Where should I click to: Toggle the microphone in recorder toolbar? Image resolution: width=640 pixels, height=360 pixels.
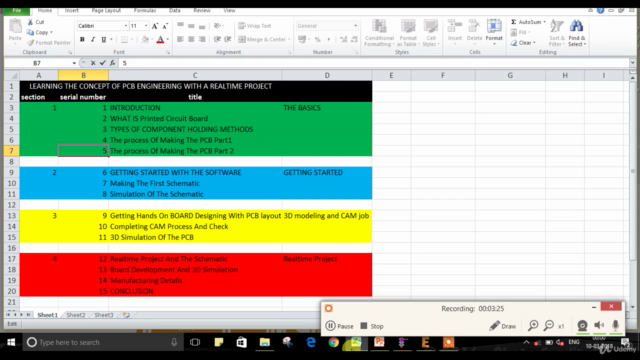[616, 325]
